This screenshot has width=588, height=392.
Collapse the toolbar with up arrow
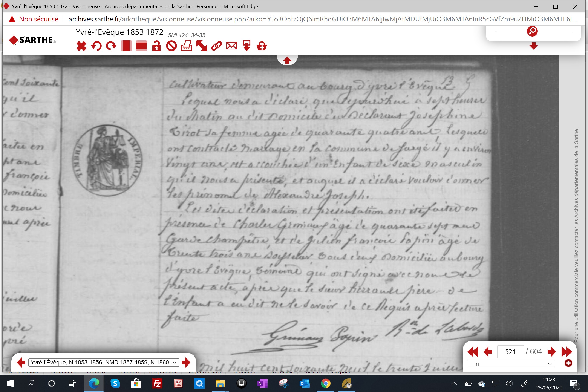287,60
